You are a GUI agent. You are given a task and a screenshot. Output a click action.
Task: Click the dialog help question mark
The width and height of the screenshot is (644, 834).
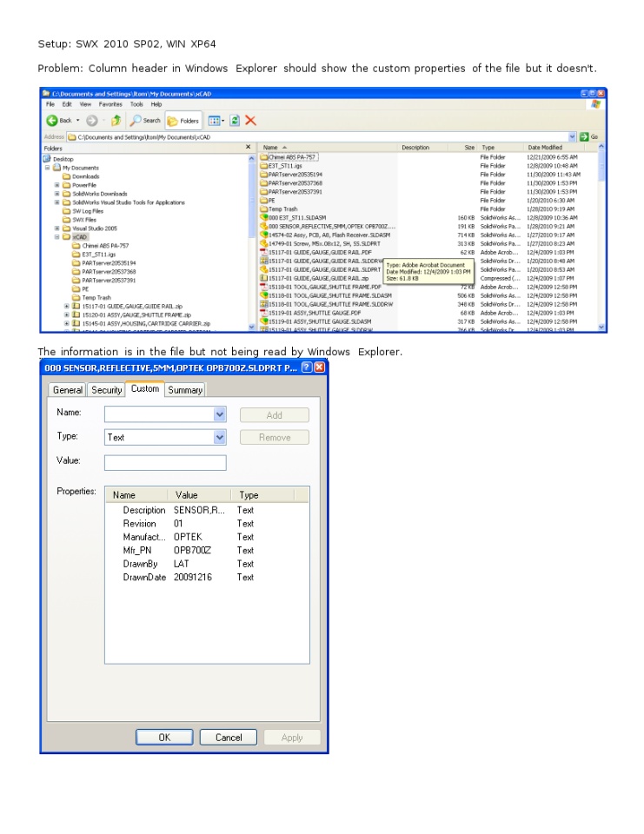(307, 367)
